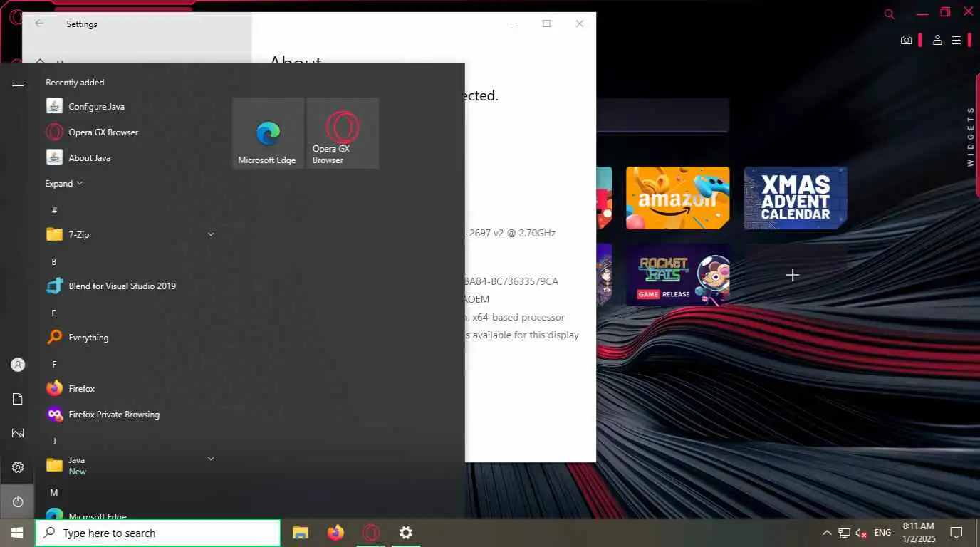Select letter header E in app list
The height and width of the screenshot is (547, 980).
[54, 313]
